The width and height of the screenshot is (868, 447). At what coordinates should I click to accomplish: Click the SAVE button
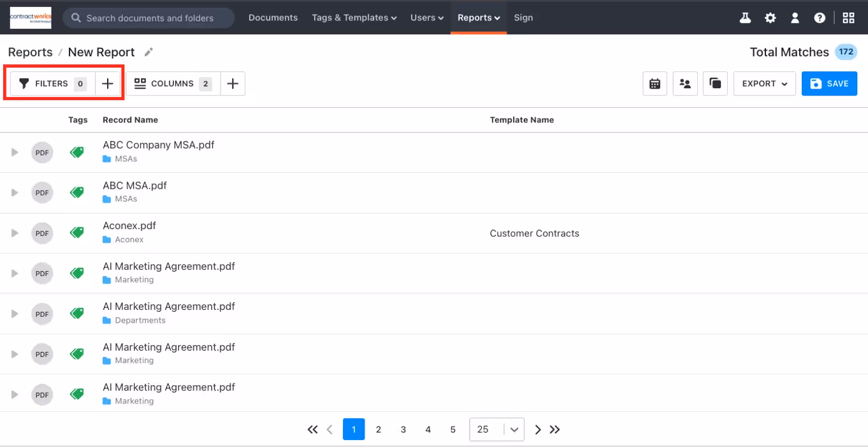829,83
